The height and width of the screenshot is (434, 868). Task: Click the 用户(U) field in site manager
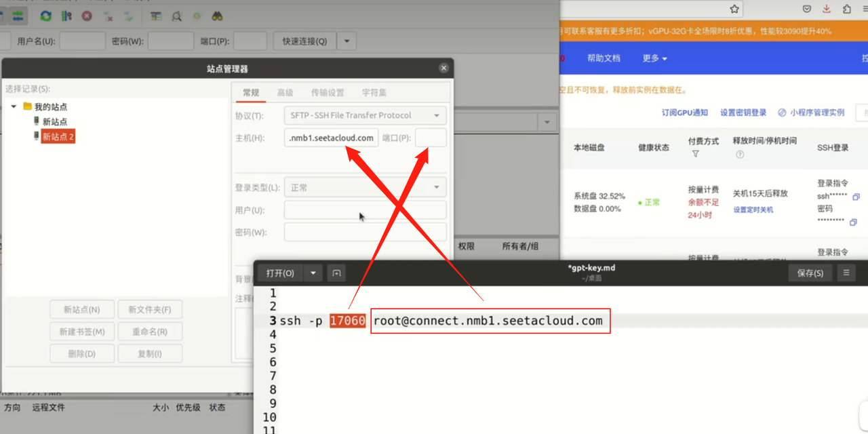[365, 210]
